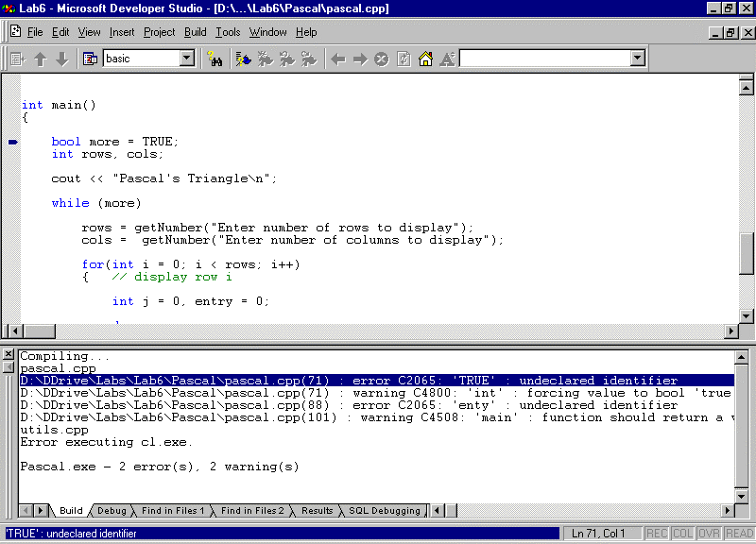The width and height of the screenshot is (756, 544).
Task: Click the document icon left of File menu
Action: coord(15,32)
